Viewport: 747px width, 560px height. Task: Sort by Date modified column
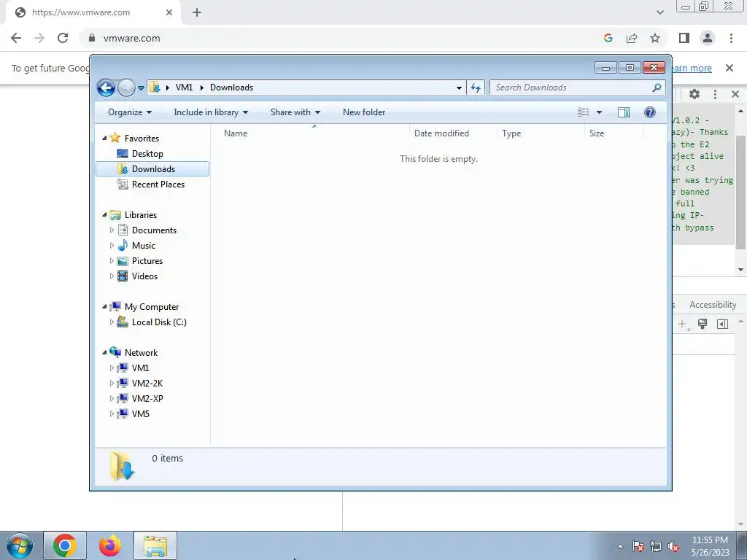(453, 133)
